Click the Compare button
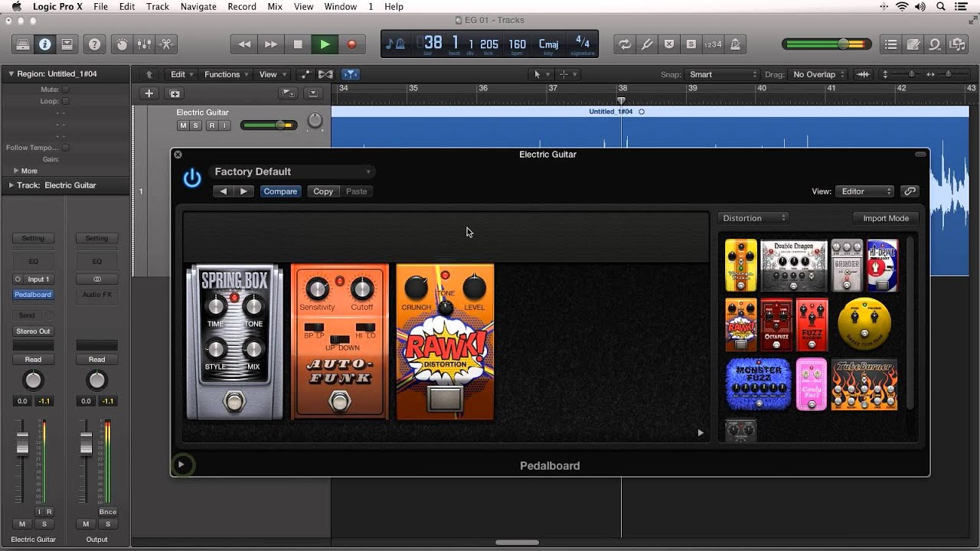The width and height of the screenshot is (980, 551). pos(280,191)
